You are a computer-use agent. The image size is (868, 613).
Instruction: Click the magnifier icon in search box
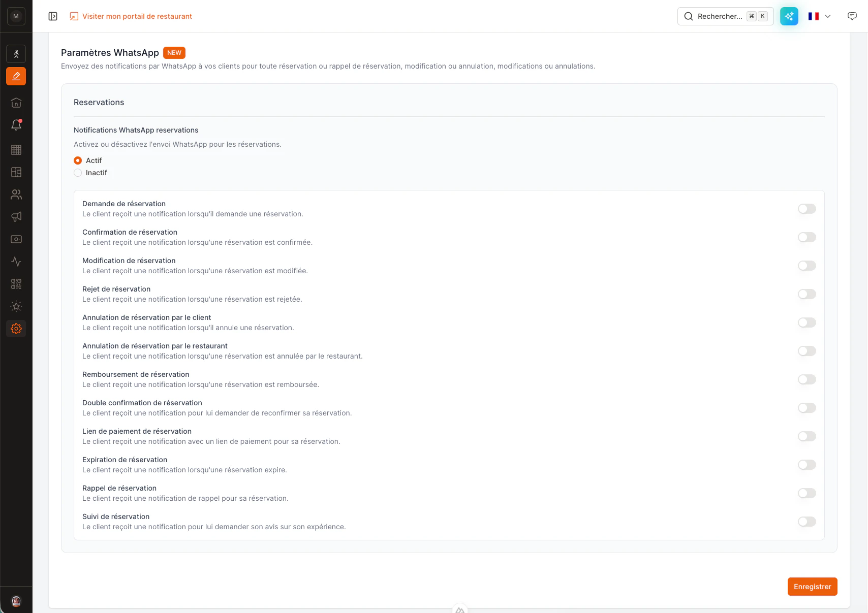689,16
